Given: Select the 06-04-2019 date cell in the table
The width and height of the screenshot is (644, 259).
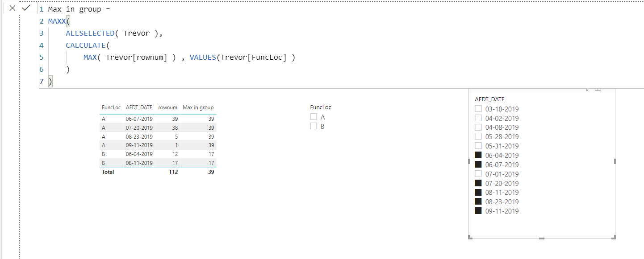Looking at the screenshot, I should point(139,154).
